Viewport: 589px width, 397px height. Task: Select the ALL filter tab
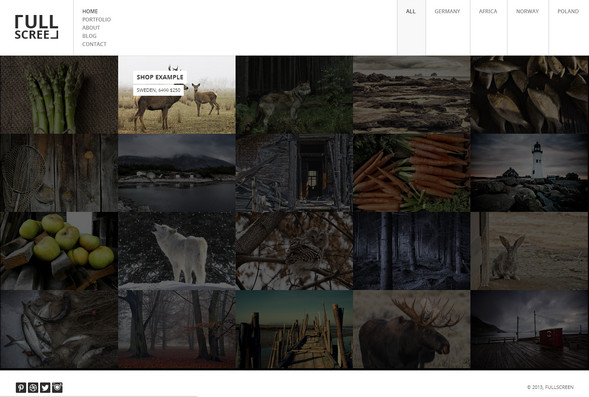click(x=411, y=11)
